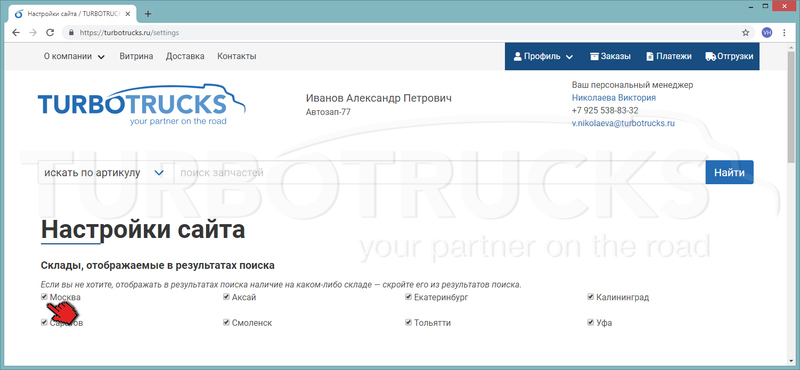Bookmark this page with the star icon
This screenshot has width=800, height=370.
[745, 32]
